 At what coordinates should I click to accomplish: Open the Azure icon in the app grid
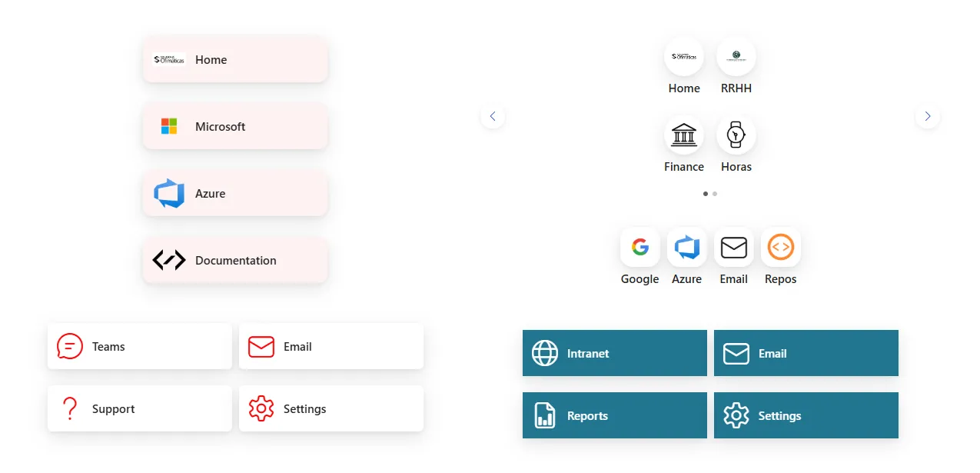(686, 247)
